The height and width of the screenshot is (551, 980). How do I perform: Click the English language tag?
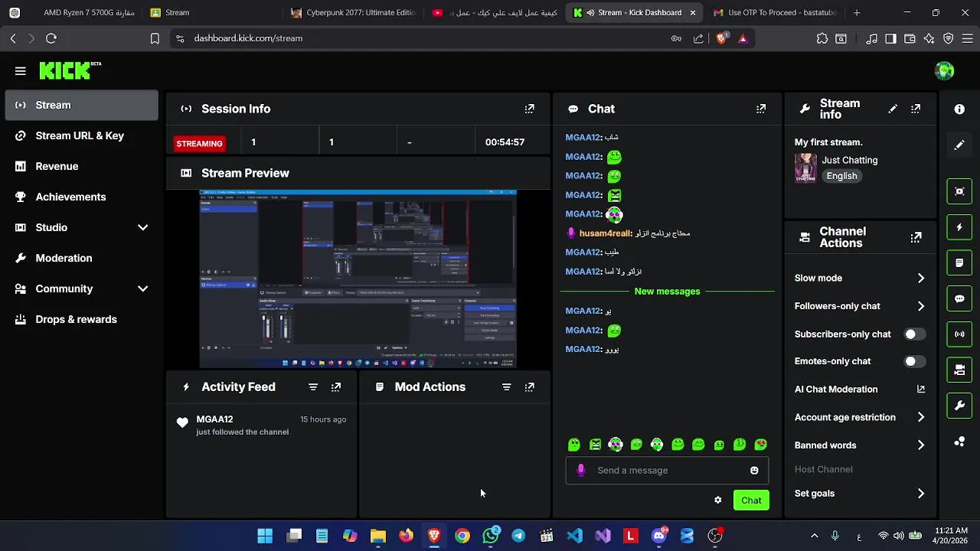(x=841, y=176)
